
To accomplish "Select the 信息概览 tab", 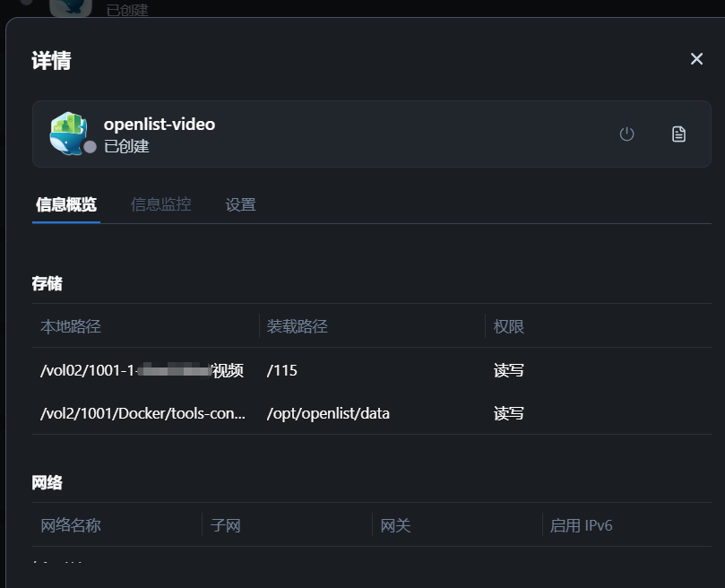I will pos(65,203).
